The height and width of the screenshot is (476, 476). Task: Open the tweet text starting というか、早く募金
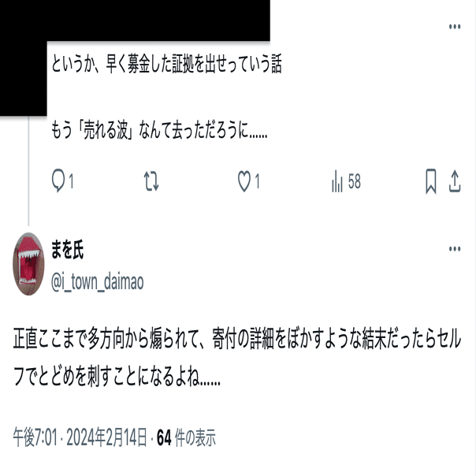point(166,64)
